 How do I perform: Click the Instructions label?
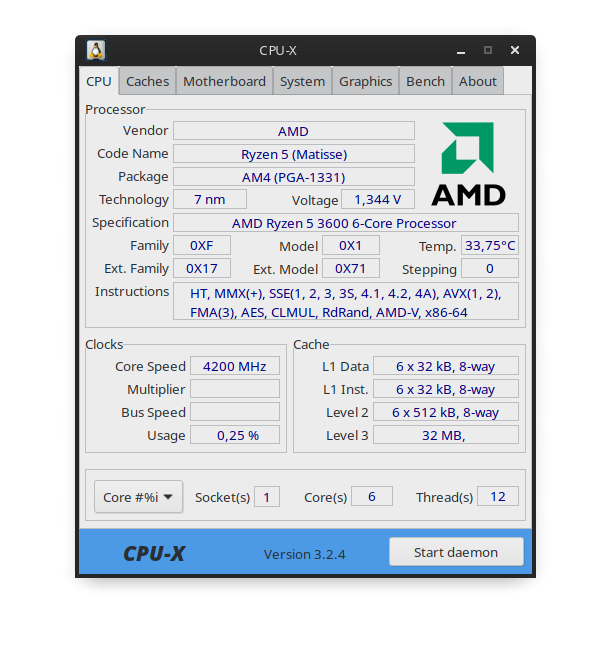tap(132, 292)
